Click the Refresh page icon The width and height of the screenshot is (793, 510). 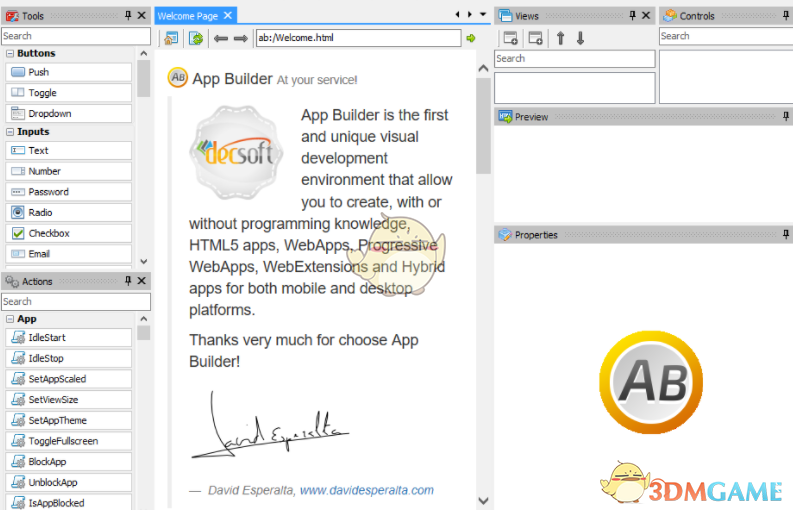click(x=196, y=38)
